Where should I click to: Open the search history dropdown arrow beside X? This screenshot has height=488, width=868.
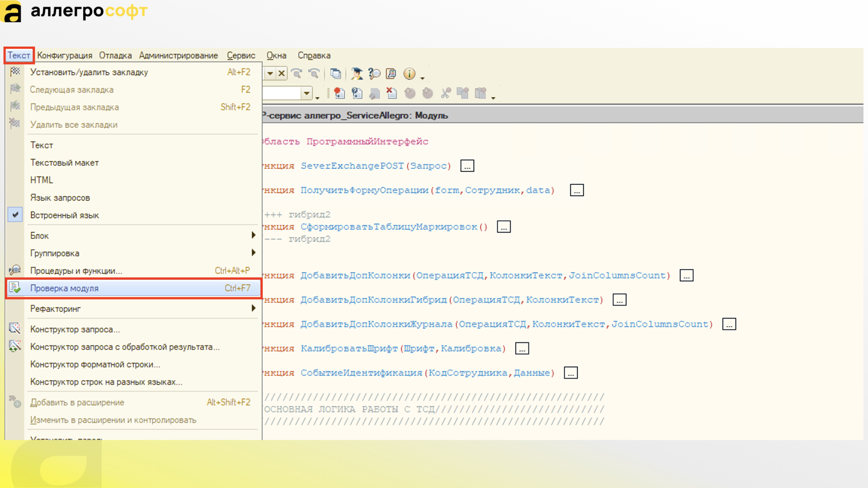pyautogui.click(x=270, y=73)
